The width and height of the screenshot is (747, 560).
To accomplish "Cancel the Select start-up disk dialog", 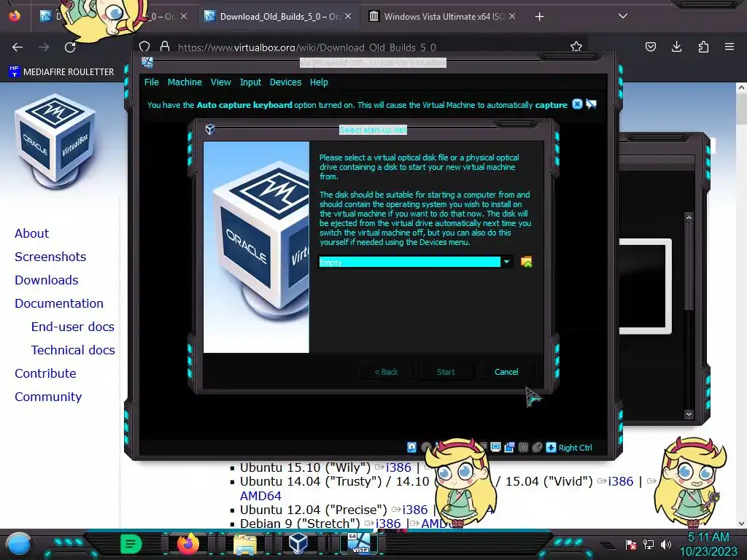I will (506, 372).
